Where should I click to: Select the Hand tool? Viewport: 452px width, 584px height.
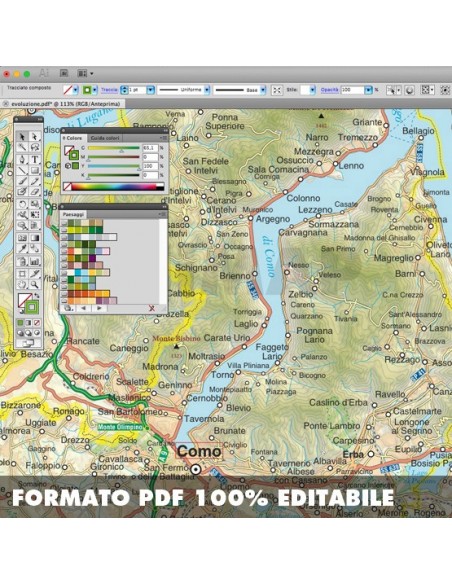tap(22, 285)
